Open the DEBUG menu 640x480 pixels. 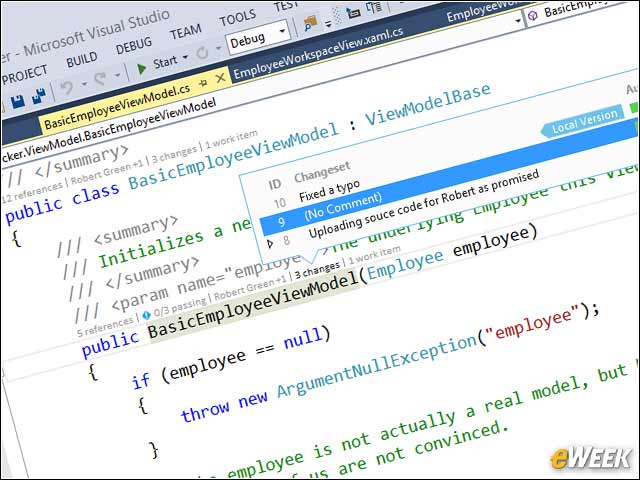click(x=133, y=45)
